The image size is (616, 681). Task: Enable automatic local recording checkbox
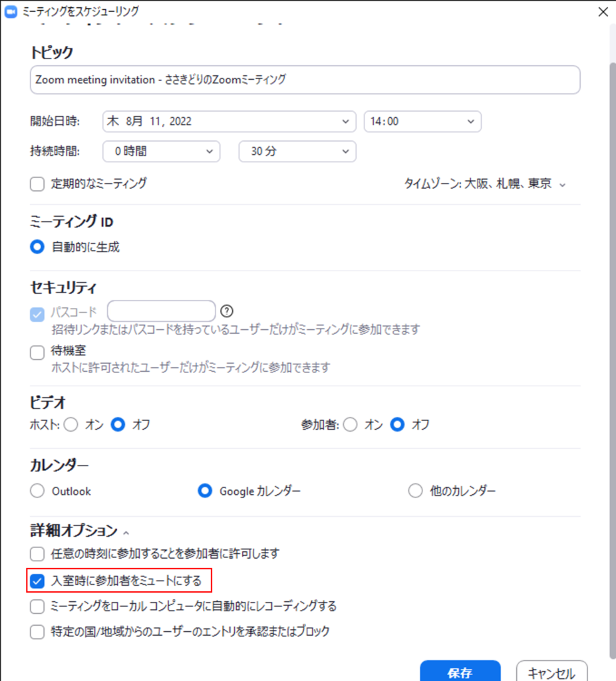(x=37, y=607)
